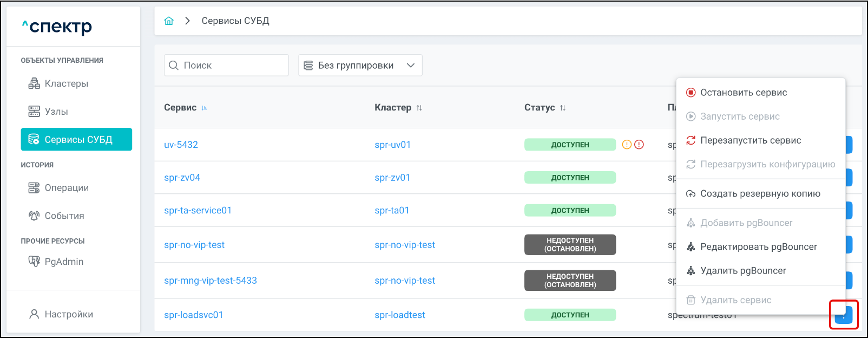Click the blue actions button for spr-loadsvc01
868x338 pixels.
(x=844, y=315)
